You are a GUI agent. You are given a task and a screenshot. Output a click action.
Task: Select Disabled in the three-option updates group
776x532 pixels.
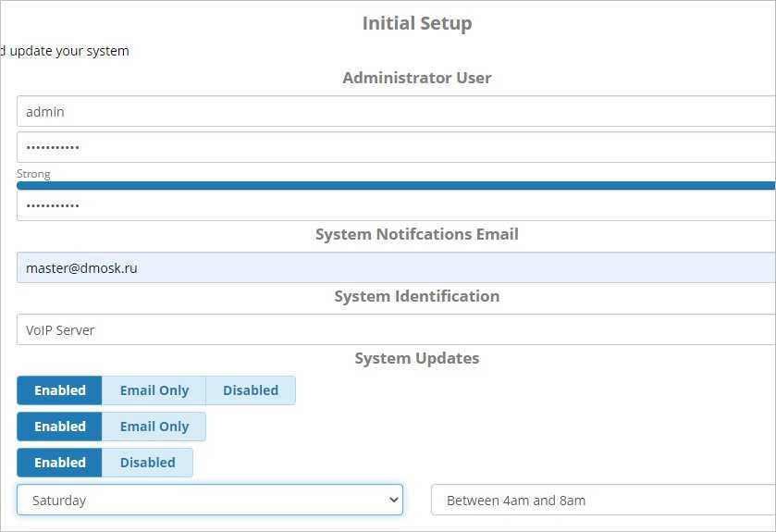click(x=250, y=390)
